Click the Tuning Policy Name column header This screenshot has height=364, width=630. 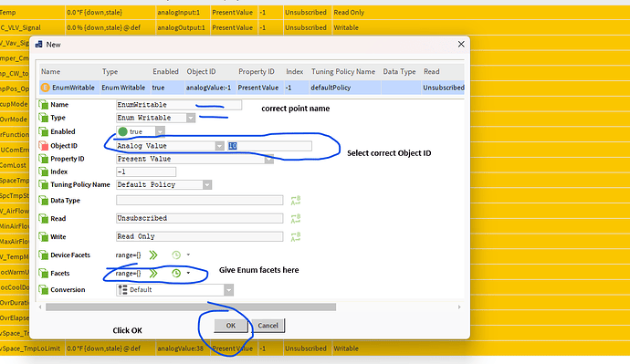(x=343, y=71)
